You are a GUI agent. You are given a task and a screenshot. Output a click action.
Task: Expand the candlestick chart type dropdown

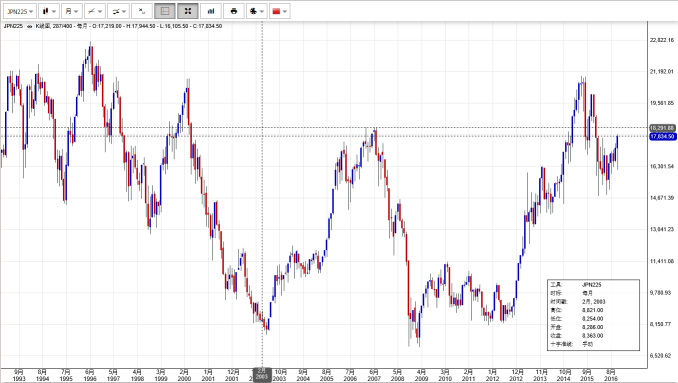49,11
